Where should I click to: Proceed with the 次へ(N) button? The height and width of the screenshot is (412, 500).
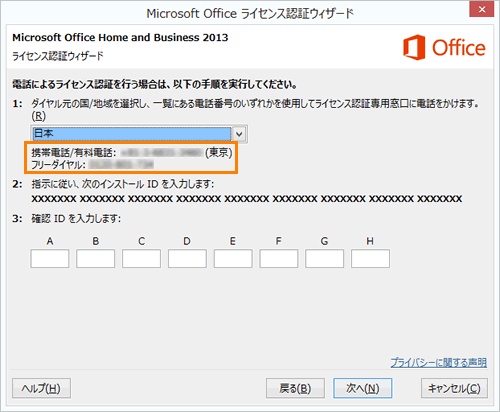point(363,388)
